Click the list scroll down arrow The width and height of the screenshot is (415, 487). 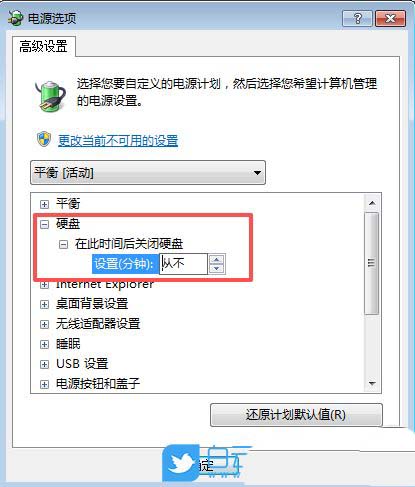[372, 384]
